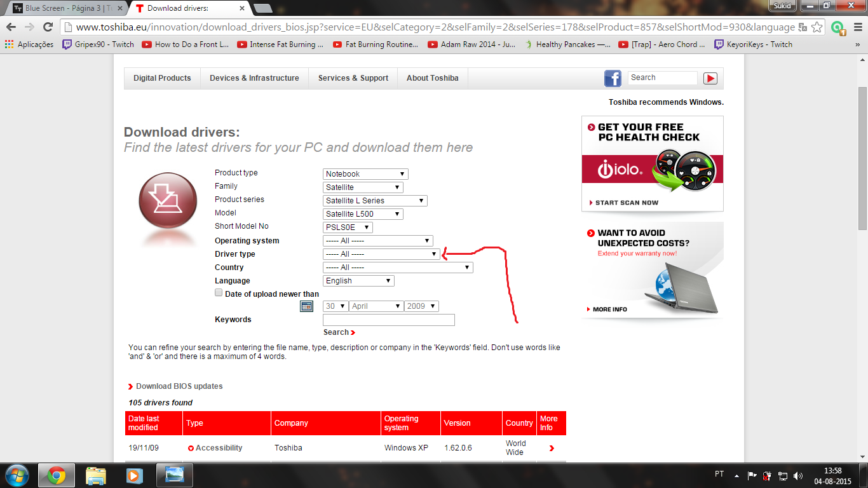Open the Healthy Pancakes bookmark
868x488 pixels.
(567, 44)
